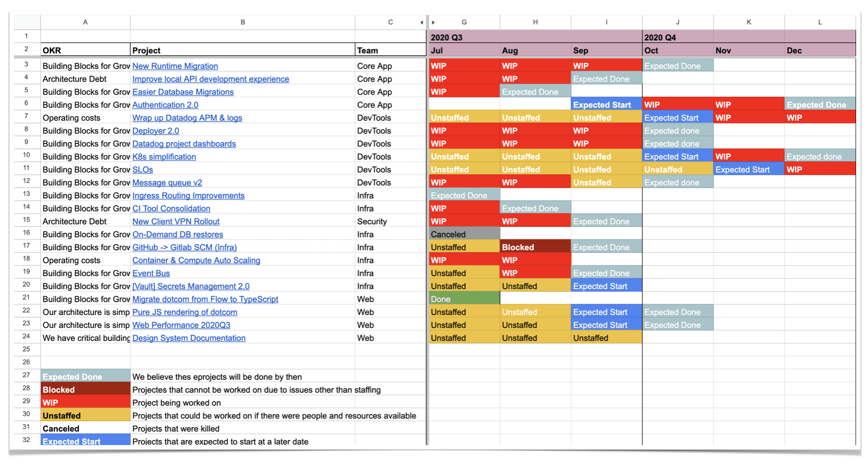Image resolution: width=868 pixels, height=464 pixels.
Task: Select Architecture Debt cell in row 4
Action: pyautogui.click(x=85, y=78)
